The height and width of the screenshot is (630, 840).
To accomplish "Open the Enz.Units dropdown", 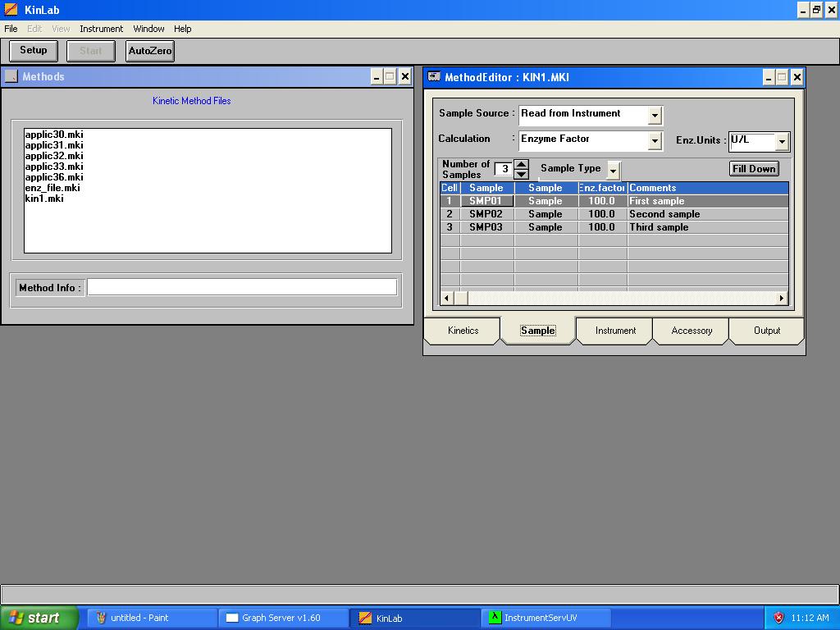I will pyautogui.click(x=780, y=140).
